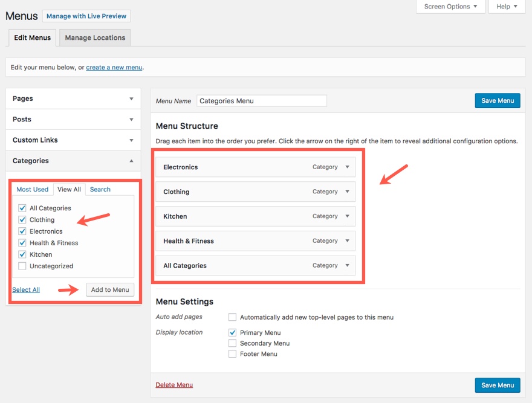Screen dimensions: 532x403
Task: Enable automatically add new top-level pages
Action: coord(232,317)
